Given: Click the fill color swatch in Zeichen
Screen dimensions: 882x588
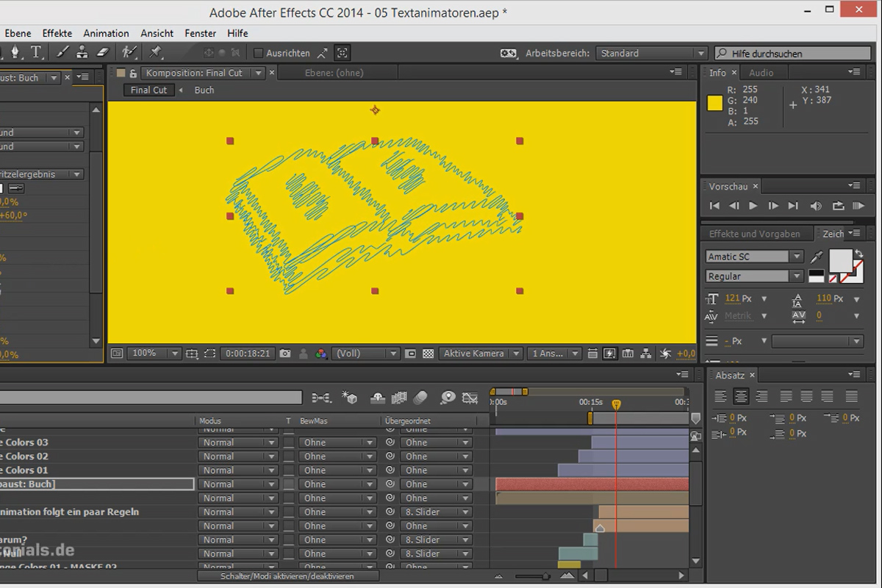Looking at the screenshot, I should click(841, 260).
